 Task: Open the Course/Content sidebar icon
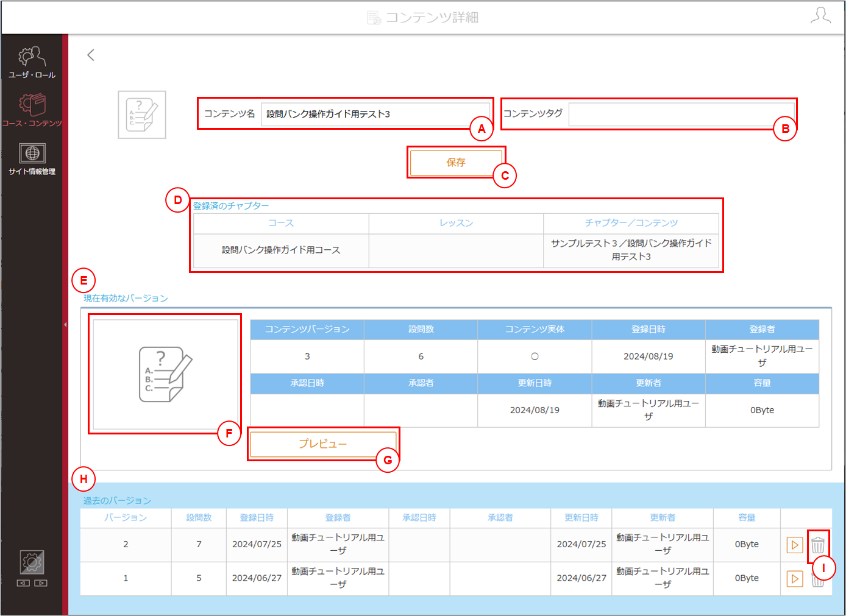tap(32, 110)
